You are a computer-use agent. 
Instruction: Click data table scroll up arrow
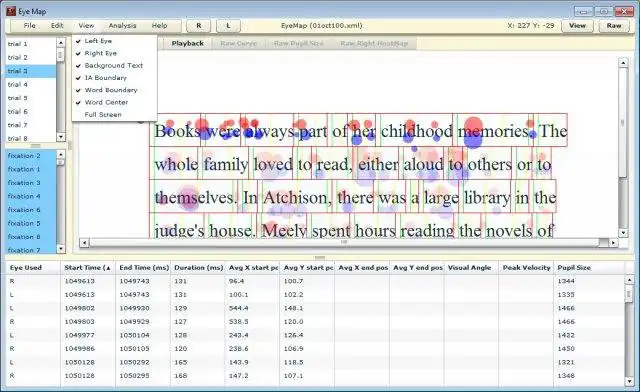point(629,280)
